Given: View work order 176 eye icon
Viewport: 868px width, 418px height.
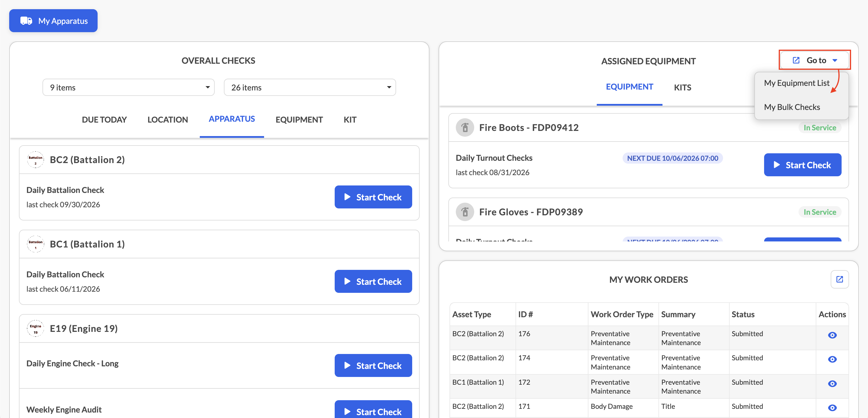Looking at the screenshot, I should [832, 335].
